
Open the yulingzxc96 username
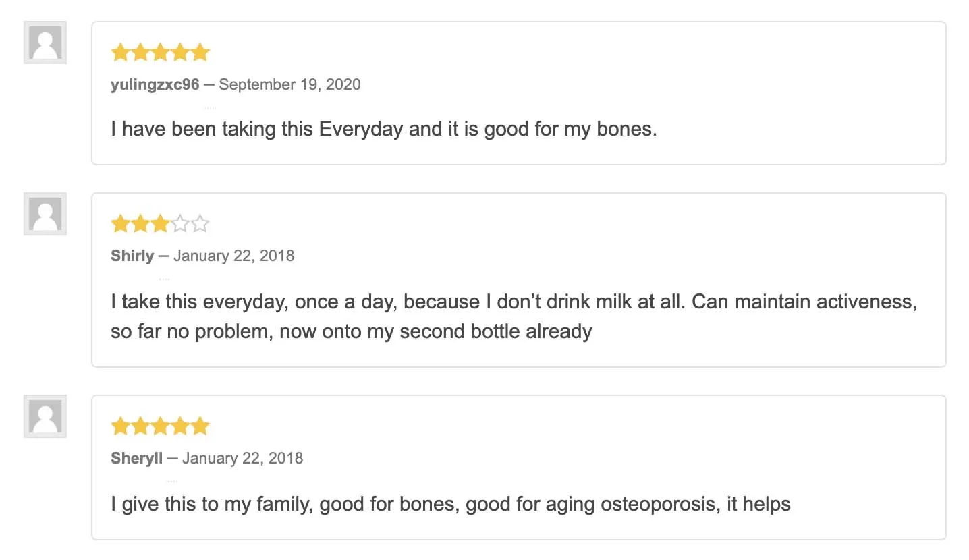[x=155, y=84]
